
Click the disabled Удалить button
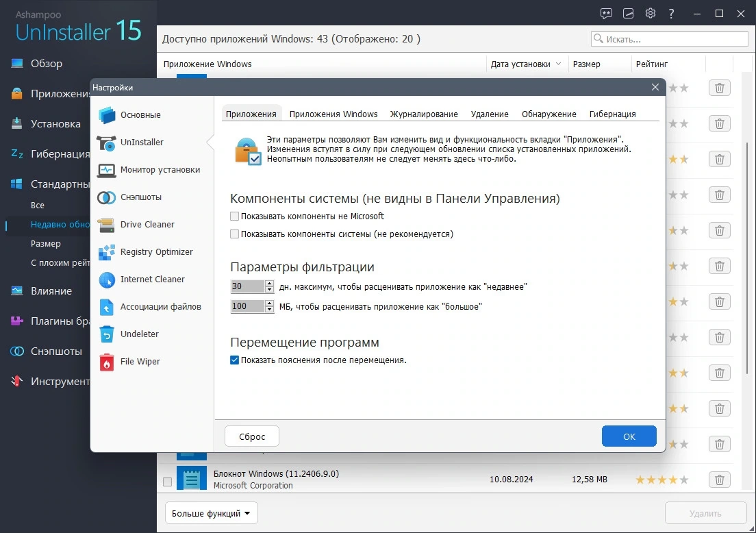click(x=705, y=513)
